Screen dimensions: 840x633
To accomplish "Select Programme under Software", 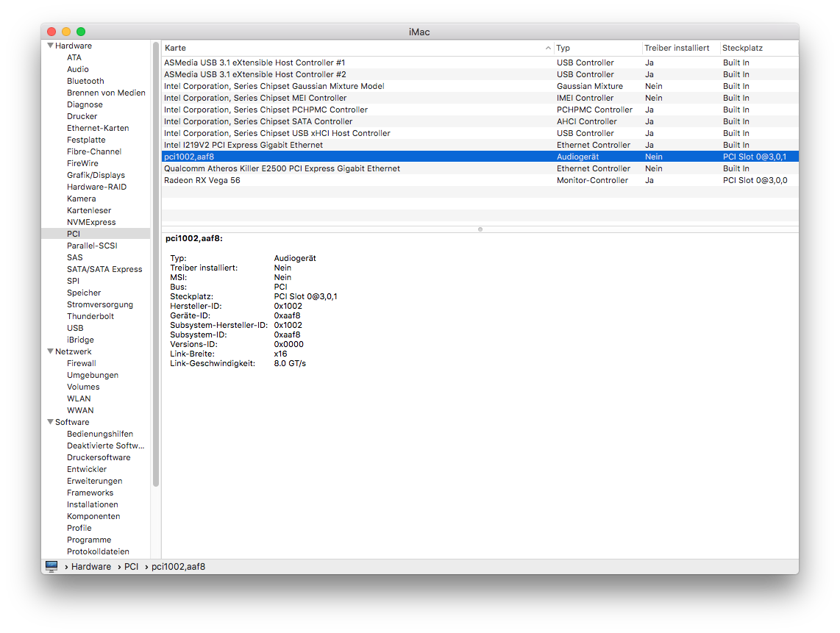I will 89,540.
